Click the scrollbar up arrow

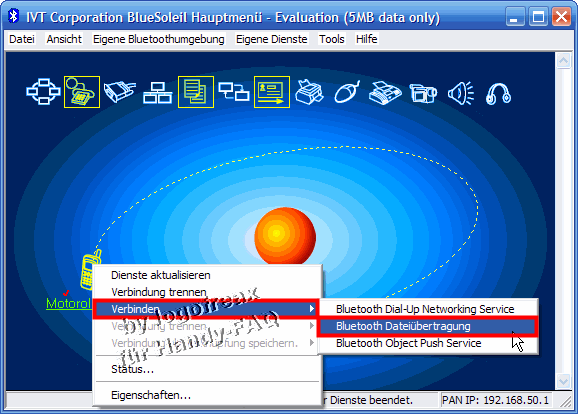(x=563, y=61)
